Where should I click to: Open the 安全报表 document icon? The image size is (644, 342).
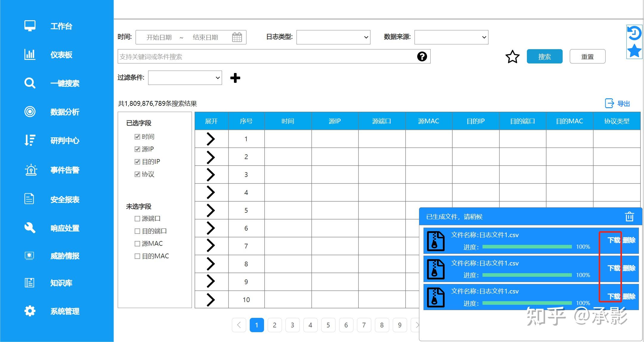click(29, 199)
